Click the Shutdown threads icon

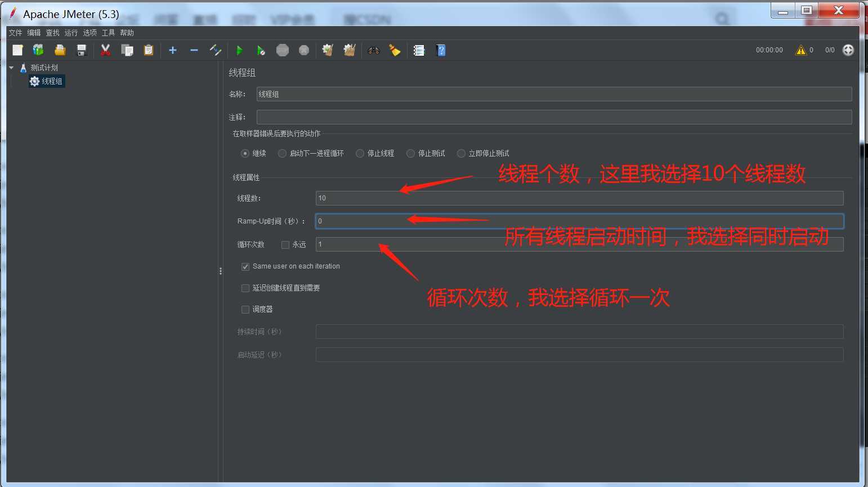click(x=304, y=50)
